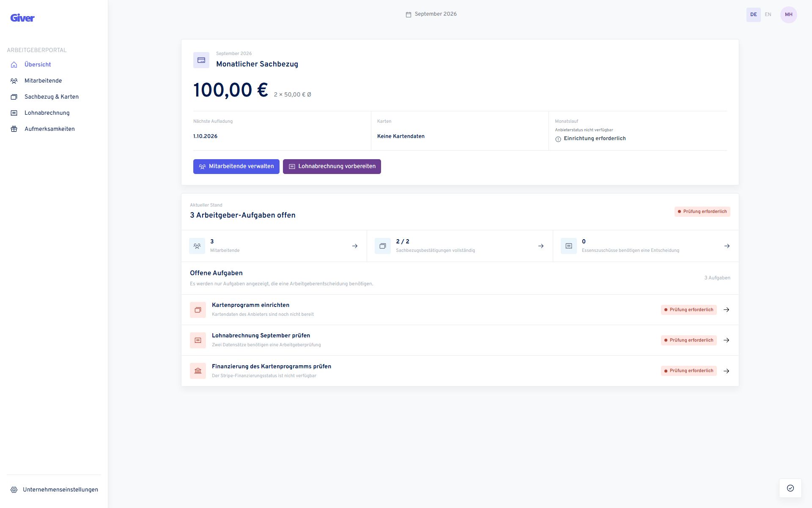Image resolution: width=812 pixels, height=508 pixels.
Task: Click the Lohnabrechnung September prüfen icon
Action: 198,340
